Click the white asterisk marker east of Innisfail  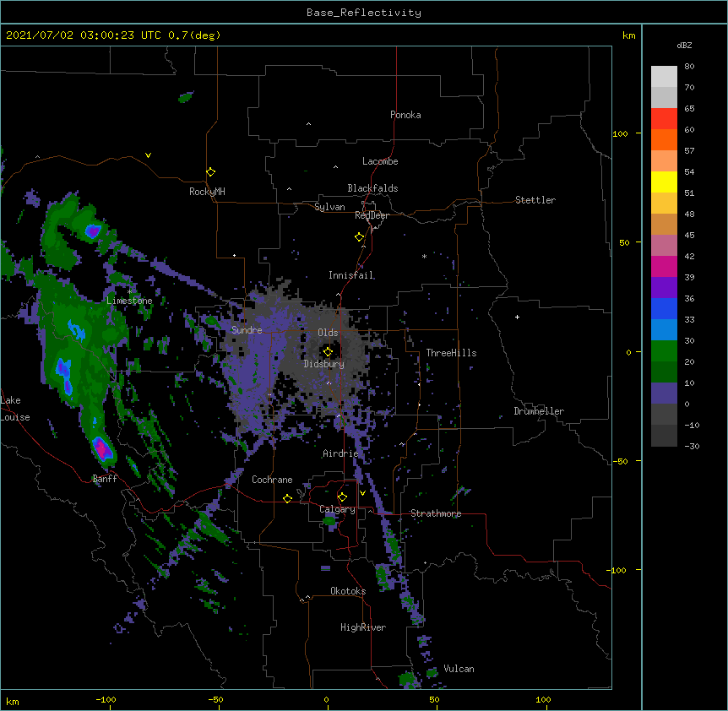[x=424, y=256]
